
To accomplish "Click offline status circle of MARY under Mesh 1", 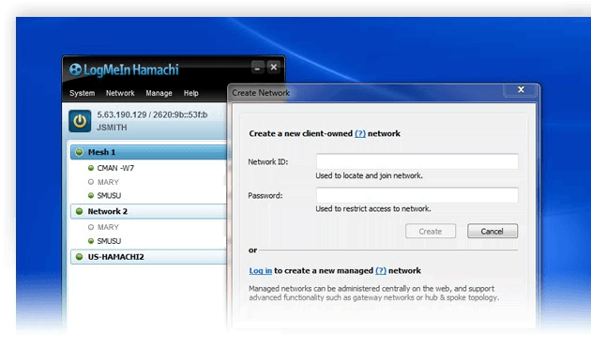I will (x=91, y=182).
